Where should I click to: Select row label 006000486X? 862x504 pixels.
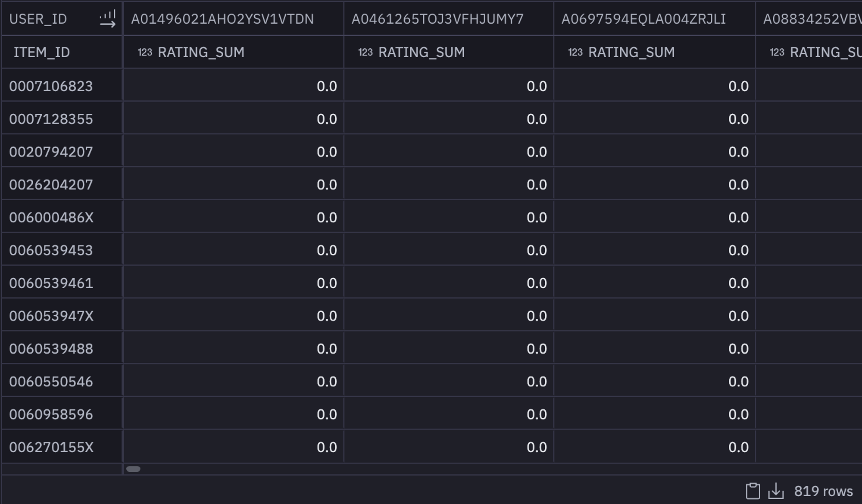tap(51, 218)
